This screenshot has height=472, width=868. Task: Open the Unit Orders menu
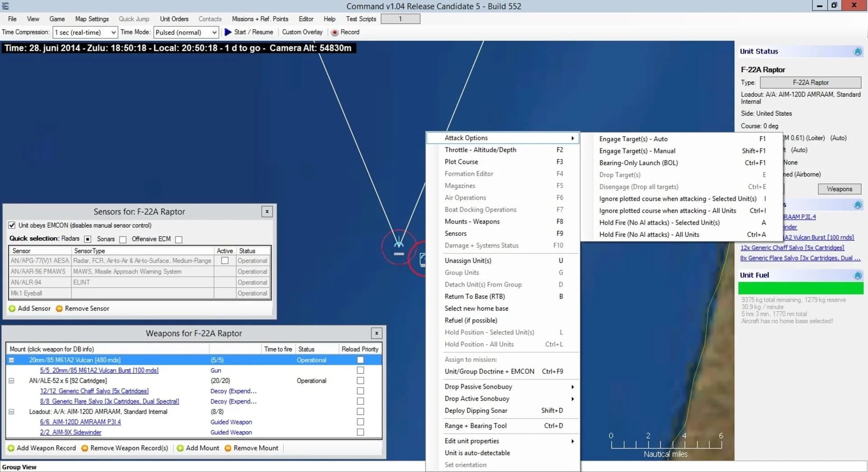tap(174, 19)
